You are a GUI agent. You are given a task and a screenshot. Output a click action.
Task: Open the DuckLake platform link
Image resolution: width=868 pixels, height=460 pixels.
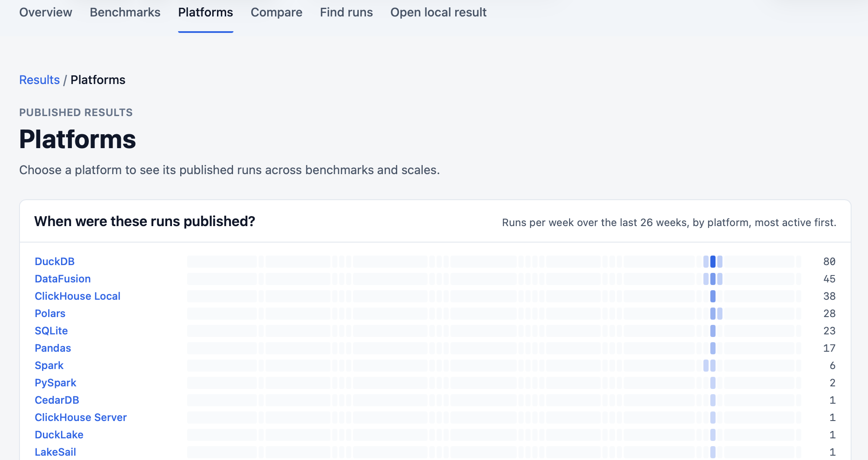point(59,435)
